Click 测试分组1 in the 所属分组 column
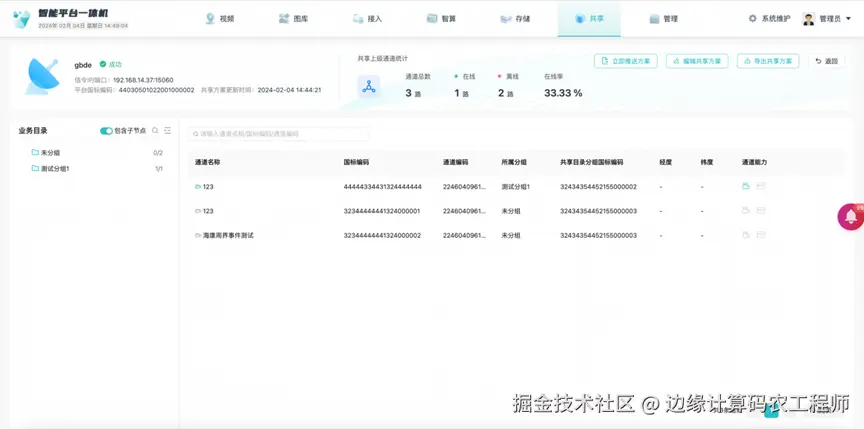Viewport: 864px width, 429px height. pyautogui.click(x=515, y=187)
